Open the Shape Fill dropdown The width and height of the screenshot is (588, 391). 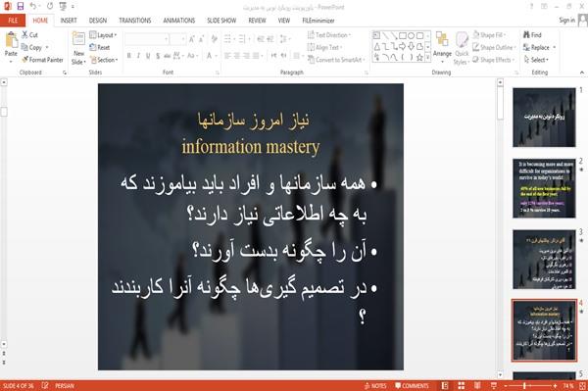[489, 35]
